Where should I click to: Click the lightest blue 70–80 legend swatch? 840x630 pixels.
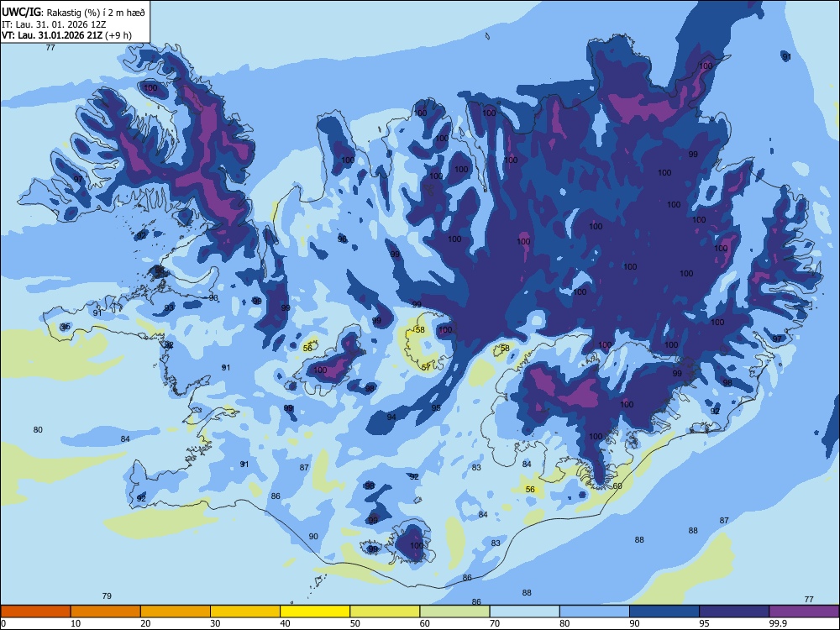click(524, 612)
